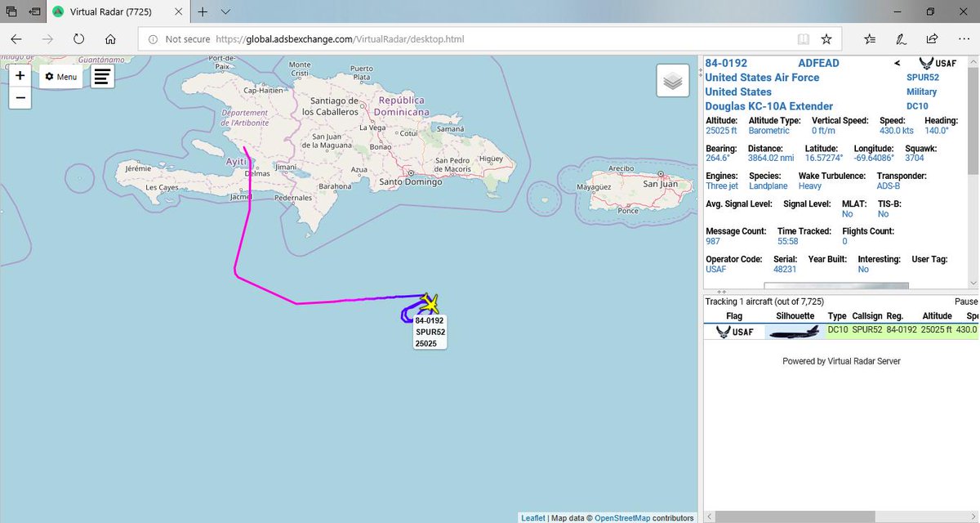Click the less-than arrow near ADFEAD
Screen dimensions: 980x523
click(897, 63)
